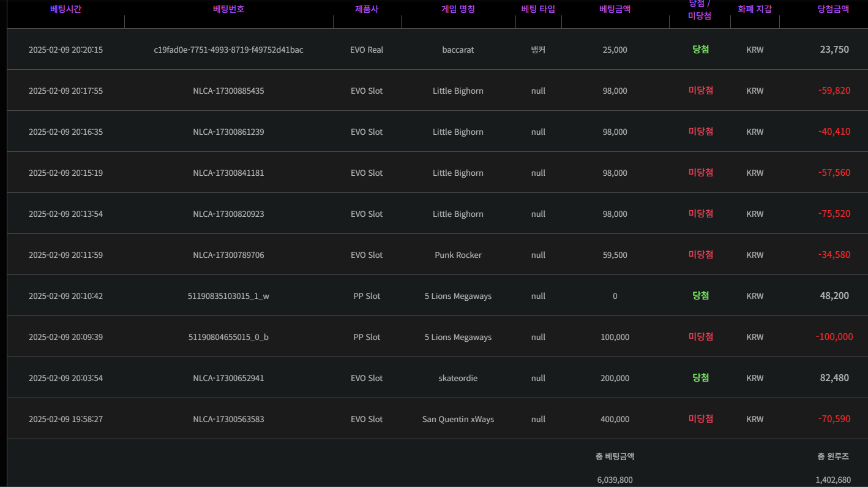Click the baccarat game name
This screenshot has width=868, height=487.
(458, 50)
